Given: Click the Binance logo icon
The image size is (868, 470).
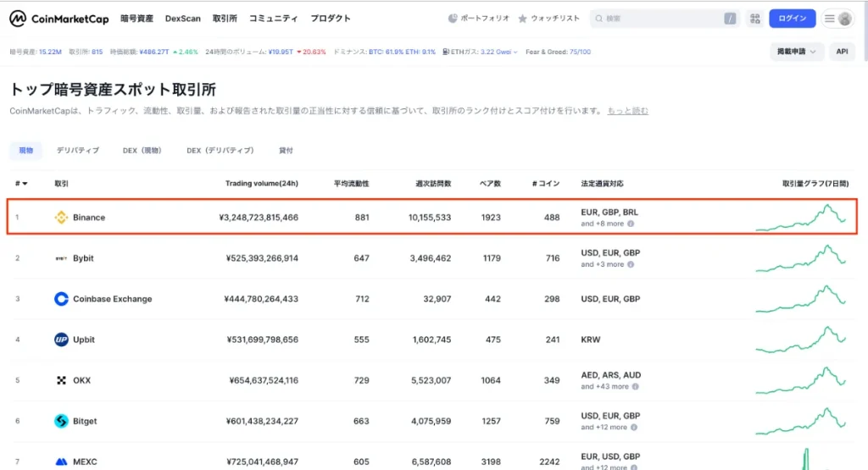Looking at the screenshot, I should [61, 218].
